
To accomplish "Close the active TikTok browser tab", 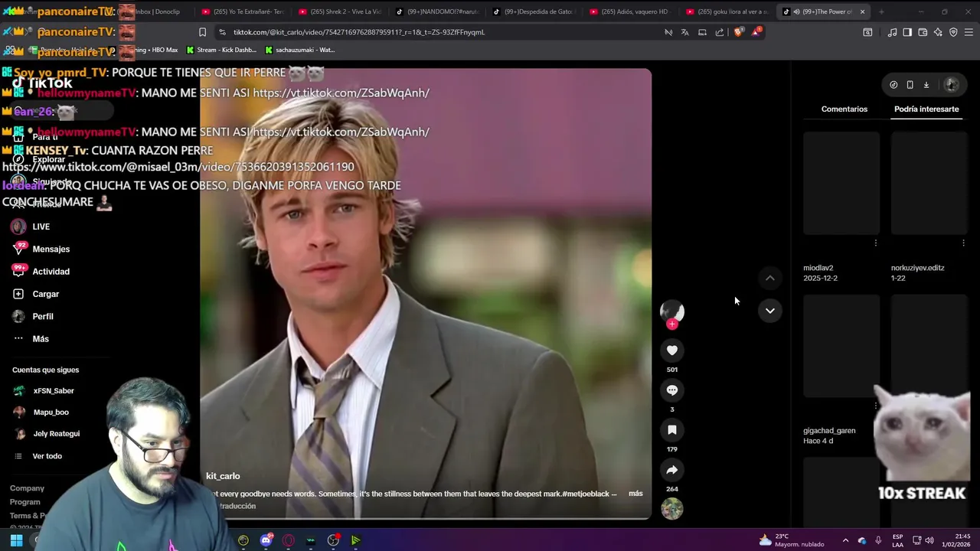I will click(862, 11).
